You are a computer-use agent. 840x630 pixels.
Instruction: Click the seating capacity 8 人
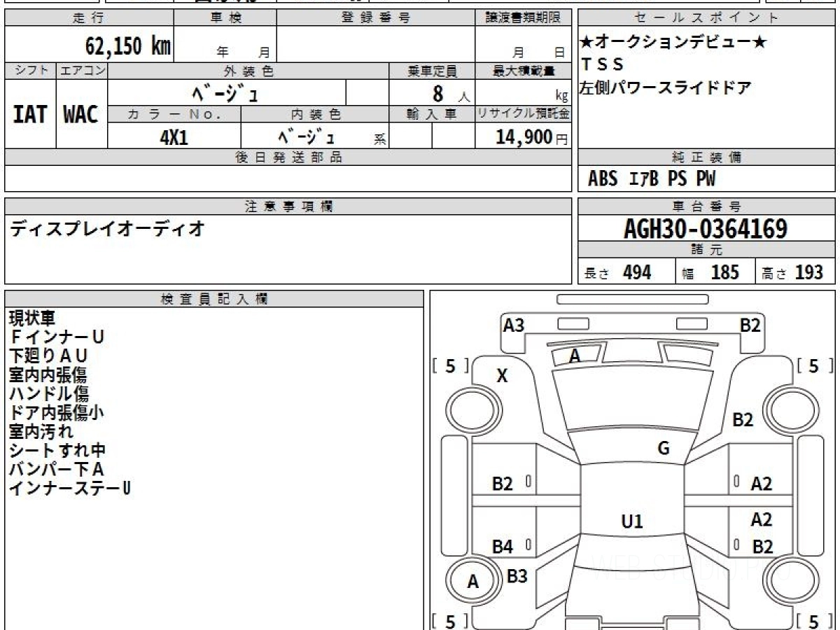(x=451, y=93)
